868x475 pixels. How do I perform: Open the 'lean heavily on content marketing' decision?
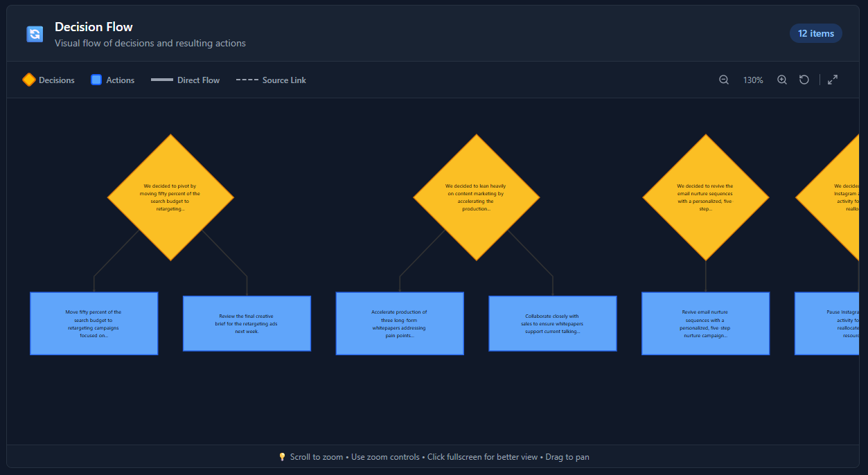click(x=476, y=197)
